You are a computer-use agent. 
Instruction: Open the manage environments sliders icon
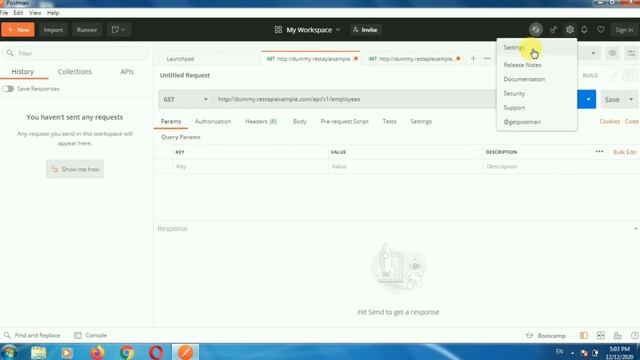(x=631, y=53)
